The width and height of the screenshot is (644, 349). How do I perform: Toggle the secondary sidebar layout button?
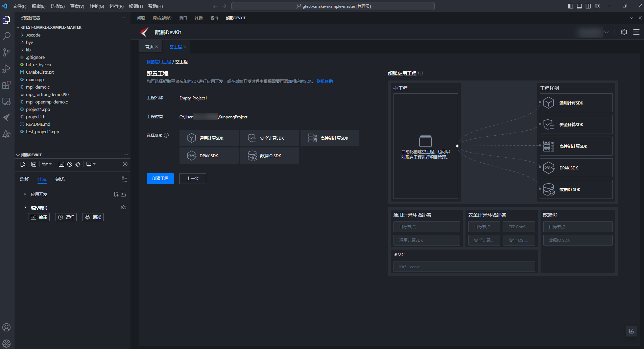588,6
